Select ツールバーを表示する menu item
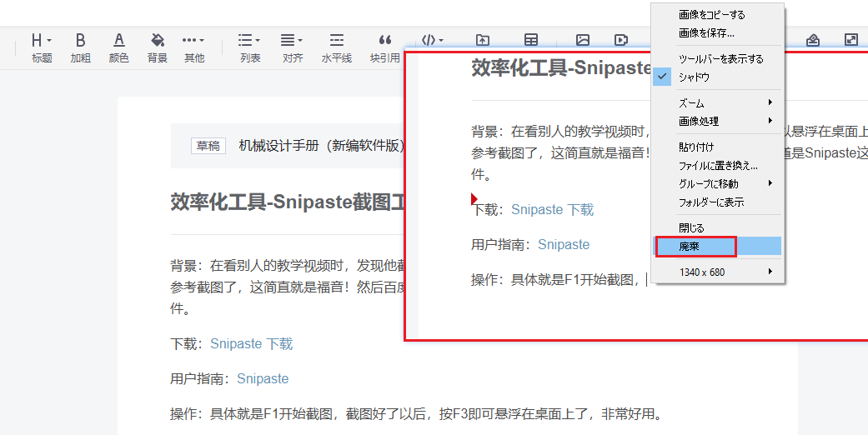This screenshot has width=868, height=435. click(x=717, y=58)
